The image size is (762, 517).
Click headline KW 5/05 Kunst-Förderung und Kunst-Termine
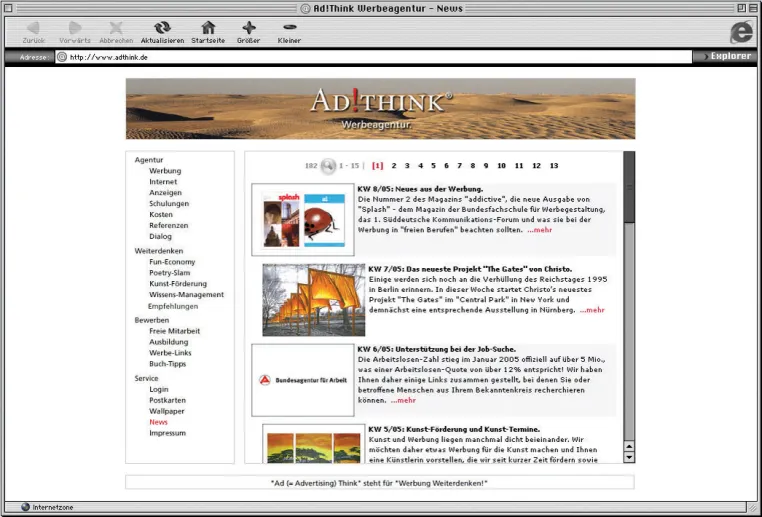(454, 430)
